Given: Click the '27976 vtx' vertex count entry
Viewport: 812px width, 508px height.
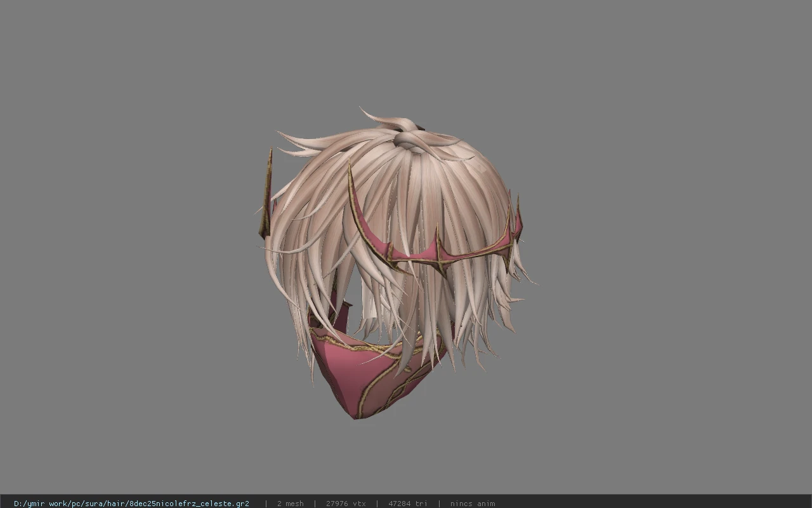Looking at the screenshot, I should (x=346, y=504).
